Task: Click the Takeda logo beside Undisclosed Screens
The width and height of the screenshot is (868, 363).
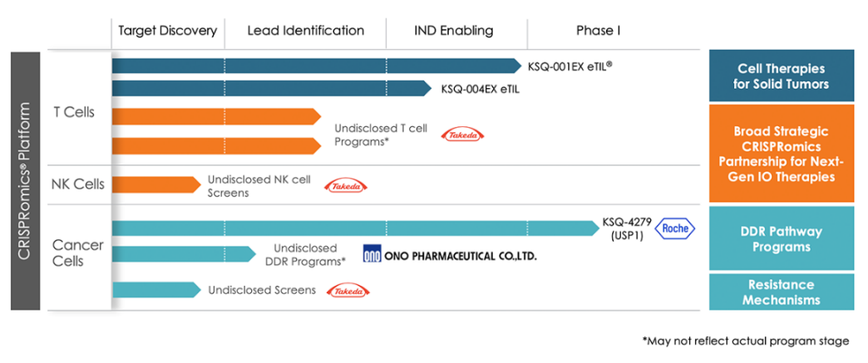Action: tap(348, 291)
